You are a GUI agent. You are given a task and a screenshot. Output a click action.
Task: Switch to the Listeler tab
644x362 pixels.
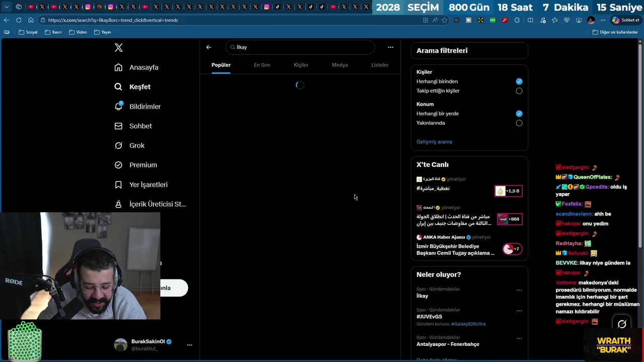(380, 65)
